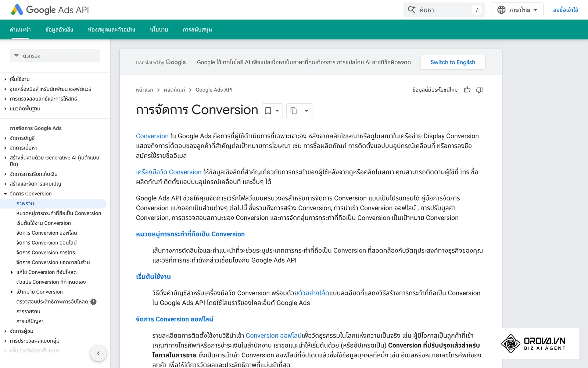Open the คำแนะนำ tab
Image resolution: width=588 pixels, height=368 pixels.
[x=20, y=29]
